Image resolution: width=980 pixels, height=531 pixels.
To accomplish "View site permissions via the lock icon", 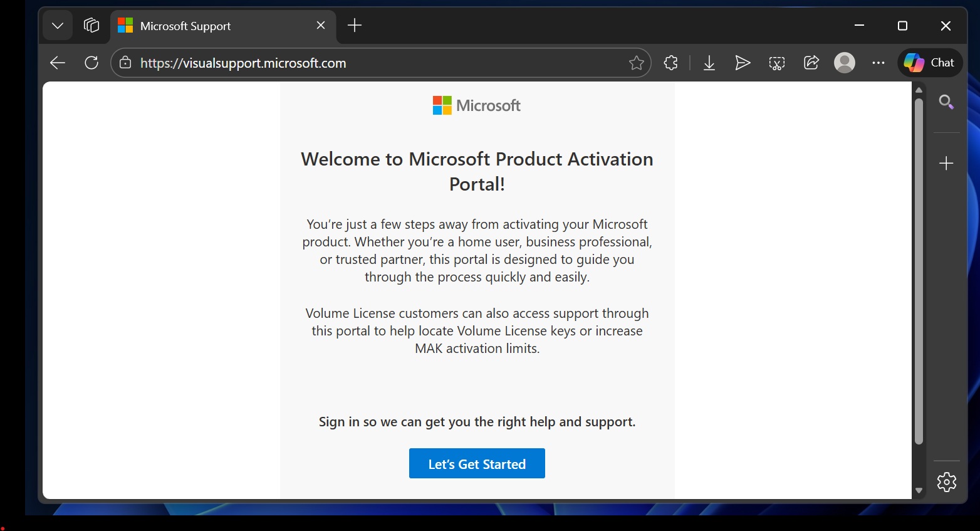I will [x=125, y=63].
